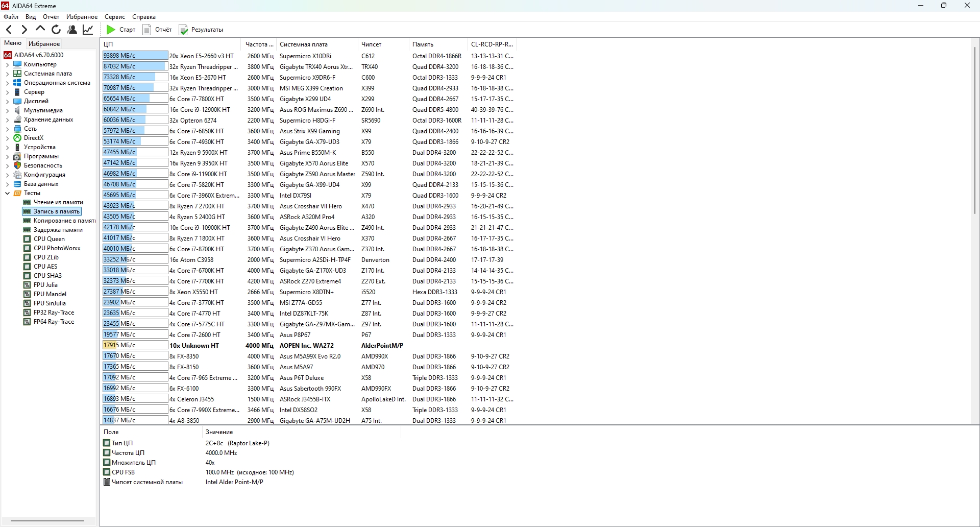Click the Results checkmark icon
The image size is (980, 527).
coord(183,30)
